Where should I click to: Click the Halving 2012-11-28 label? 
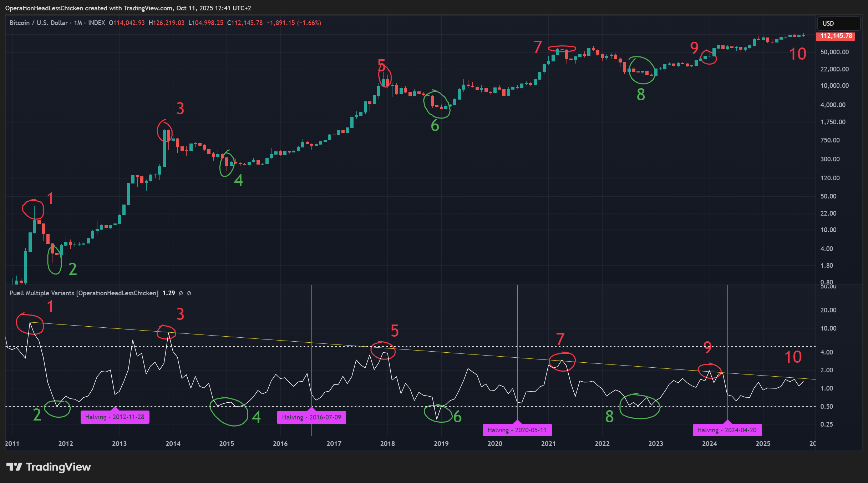(x=115, y=417)
